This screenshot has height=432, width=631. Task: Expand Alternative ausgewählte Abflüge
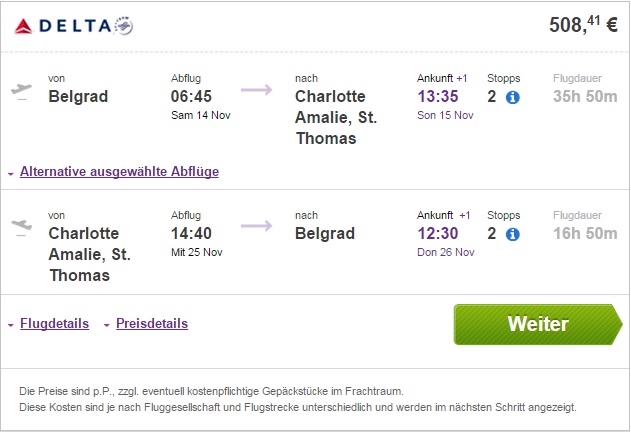tap(119, 171)
